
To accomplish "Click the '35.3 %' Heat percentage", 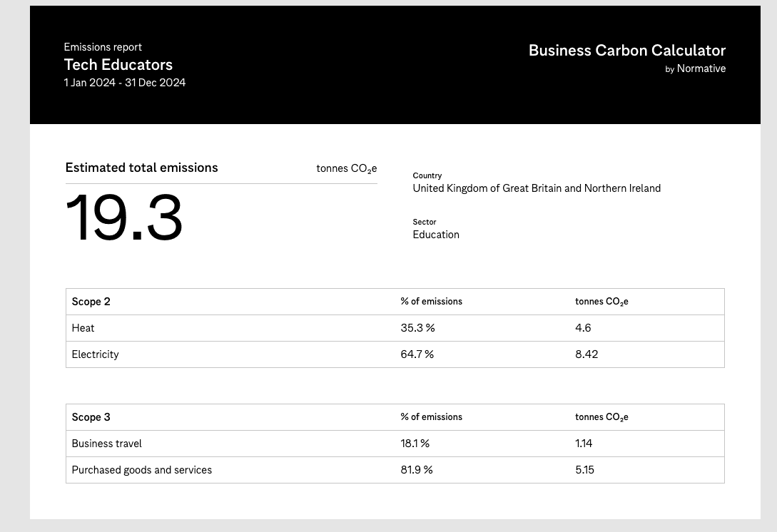I will (417, 328).
